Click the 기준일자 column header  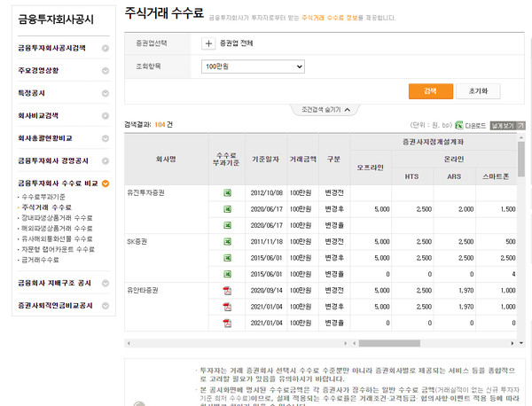266,160
